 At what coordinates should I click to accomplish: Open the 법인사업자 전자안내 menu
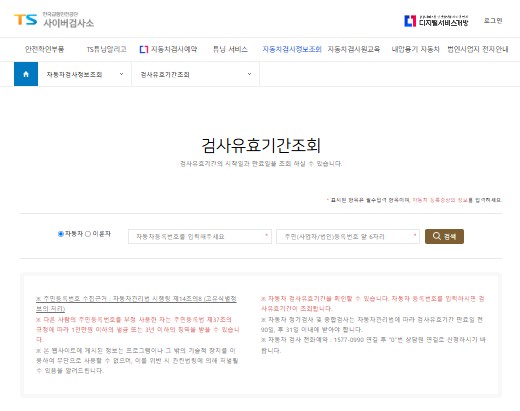click(478, 49)
